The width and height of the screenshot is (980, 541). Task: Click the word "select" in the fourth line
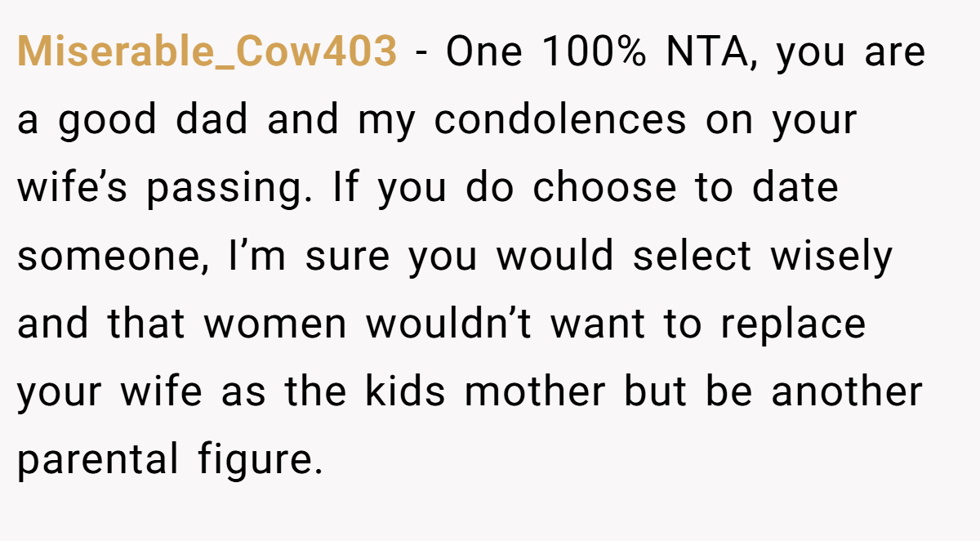click(x=692, y=256)
